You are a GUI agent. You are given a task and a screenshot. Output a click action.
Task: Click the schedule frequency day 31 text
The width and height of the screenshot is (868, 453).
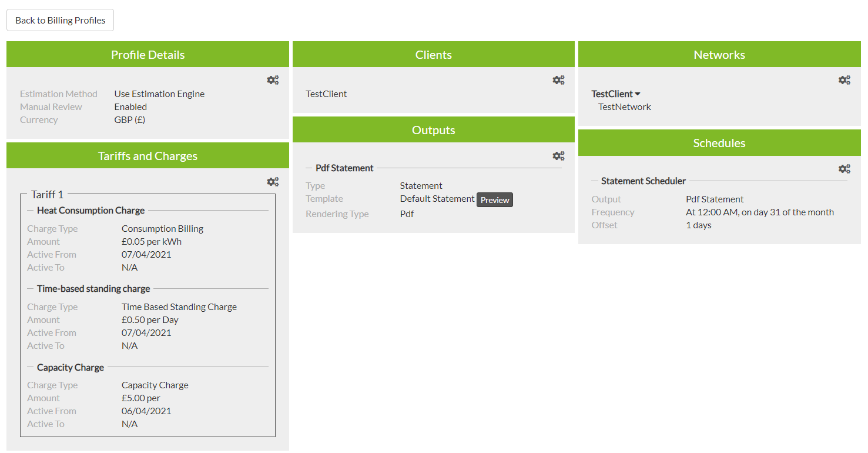[x=760, y=212]
